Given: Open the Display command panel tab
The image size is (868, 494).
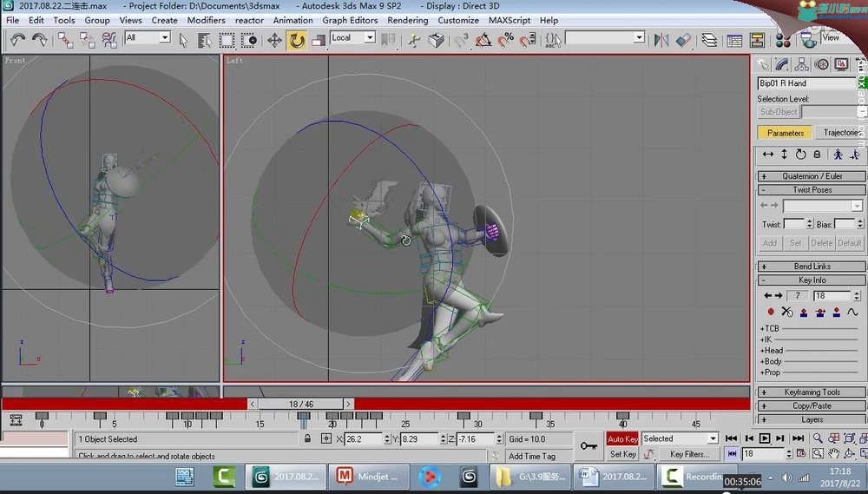Looking at the screenshot, I should click(x=841, y=65).
